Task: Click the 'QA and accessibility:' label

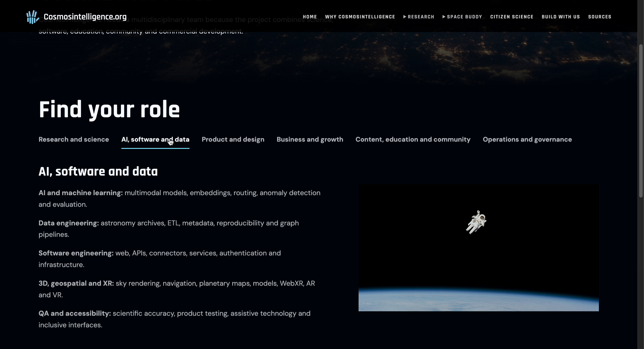Action: click(x=75, y=313)
